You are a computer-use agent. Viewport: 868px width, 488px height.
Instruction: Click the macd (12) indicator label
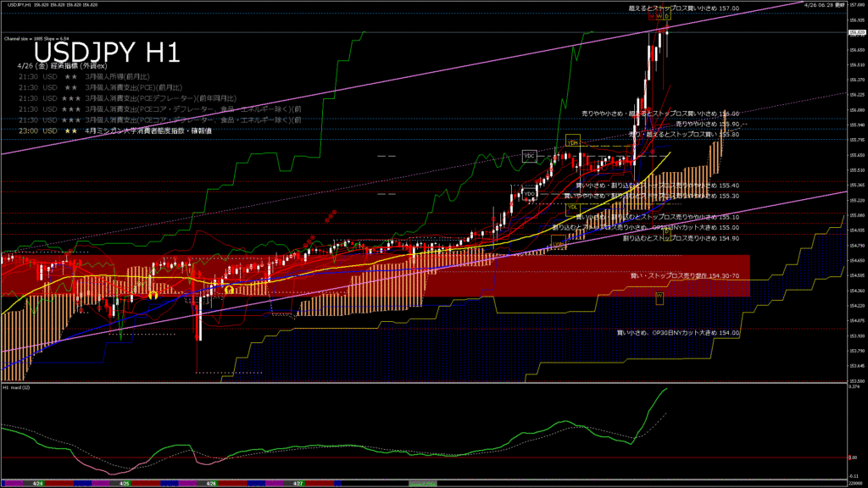[17, 387]
